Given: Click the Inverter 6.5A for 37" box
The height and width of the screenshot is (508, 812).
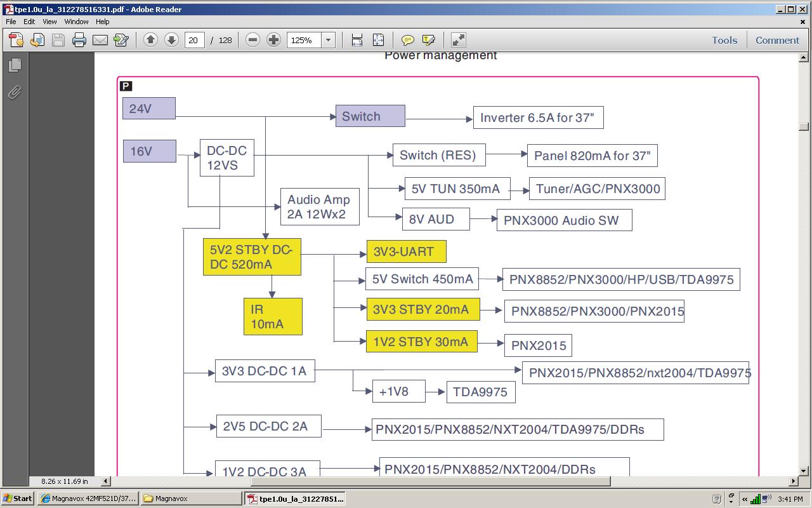Looking at the screenshot, I should [538, 117].
